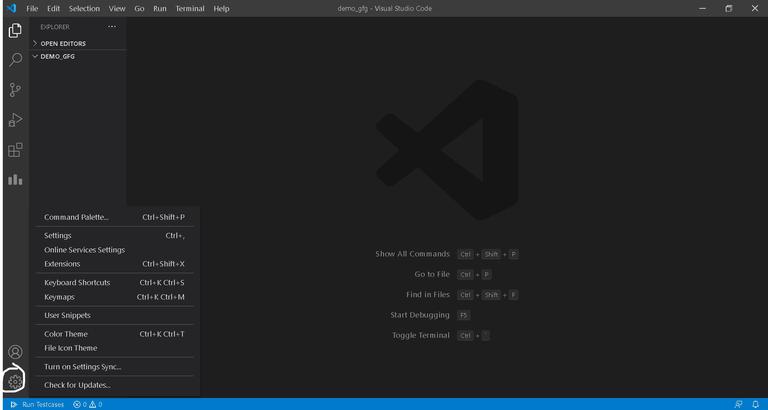This screenshot has width=768, height=410.
Task: Open the Run and Debug view icon
Action: tap(15, 120)
